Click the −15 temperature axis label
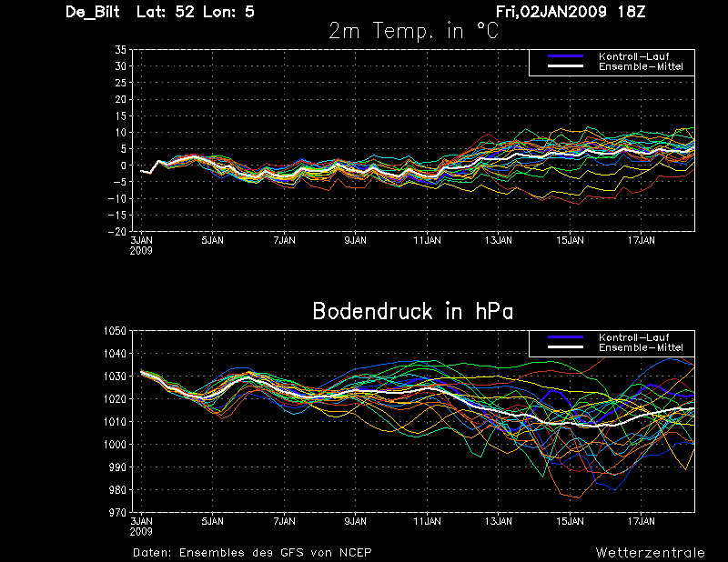 [117, 216]
